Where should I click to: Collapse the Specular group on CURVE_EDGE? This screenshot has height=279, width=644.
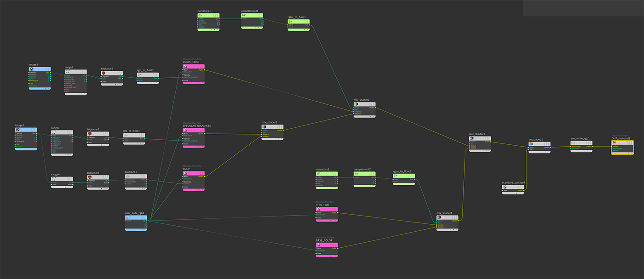[184, 75]
